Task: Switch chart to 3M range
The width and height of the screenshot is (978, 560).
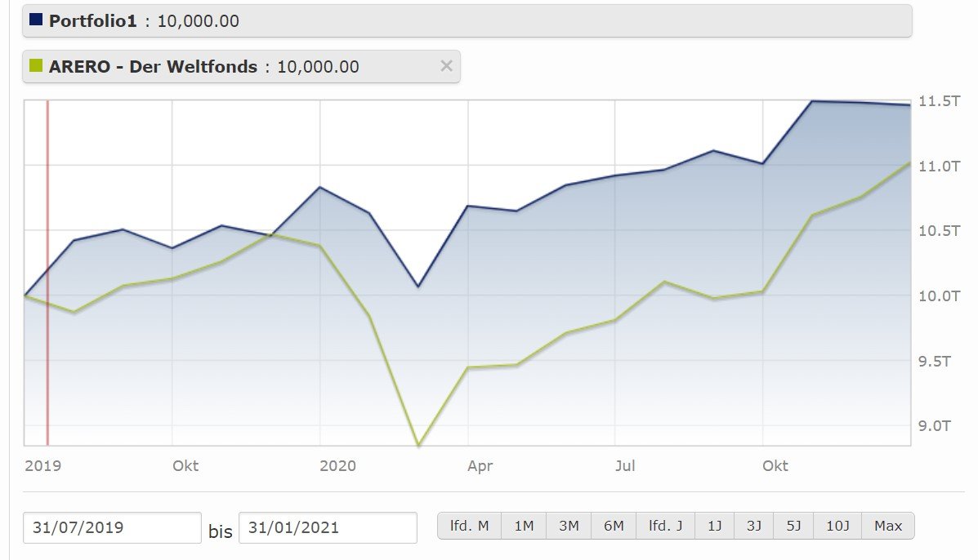Action: 569,526
